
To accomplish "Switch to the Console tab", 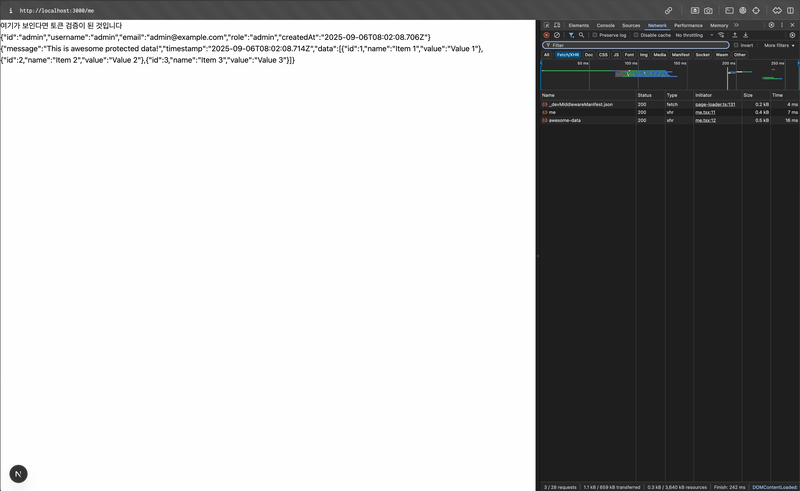I will click(x=606, y=25).
